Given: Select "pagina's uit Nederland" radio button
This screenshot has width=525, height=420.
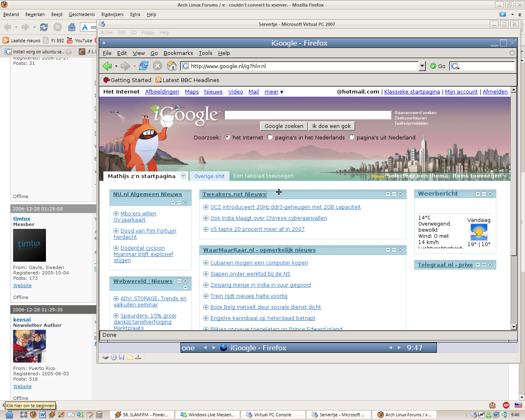Looking at the screenshot, I should pyautogui.click(x=352, y=137).
